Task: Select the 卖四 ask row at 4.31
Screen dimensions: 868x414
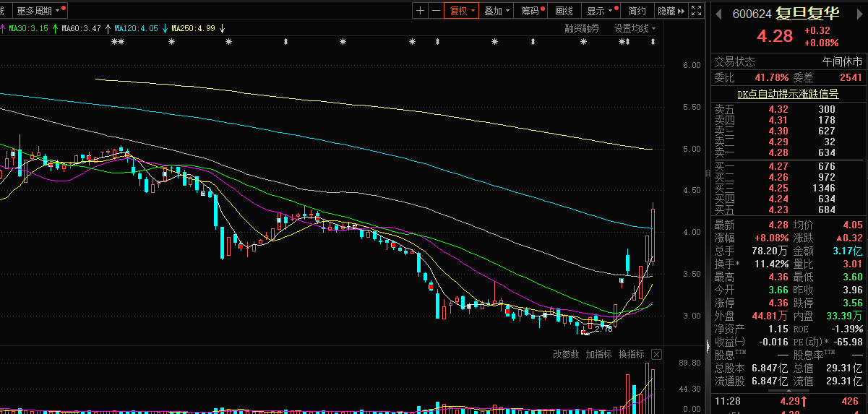Action: pyautogui.click(x=788, y=120)
